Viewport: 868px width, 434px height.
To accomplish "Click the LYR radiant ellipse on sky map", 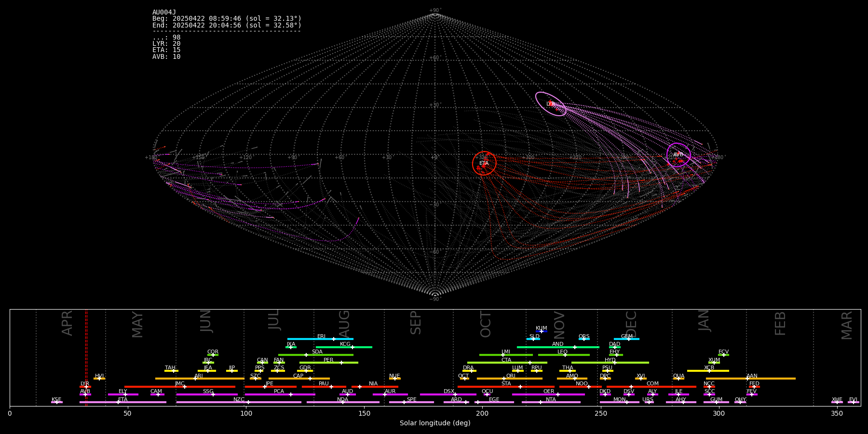I will click(x=551, y=104).
